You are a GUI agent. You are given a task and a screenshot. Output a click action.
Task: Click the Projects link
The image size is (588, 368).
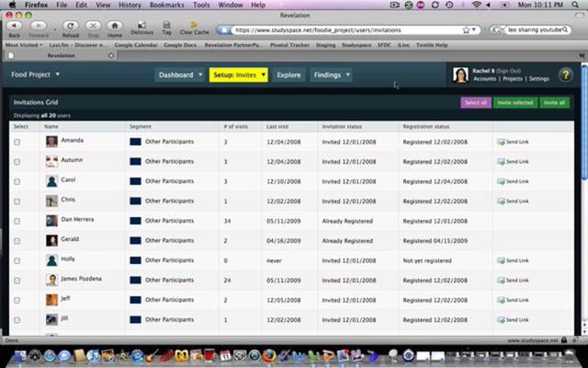coord(513,79)
